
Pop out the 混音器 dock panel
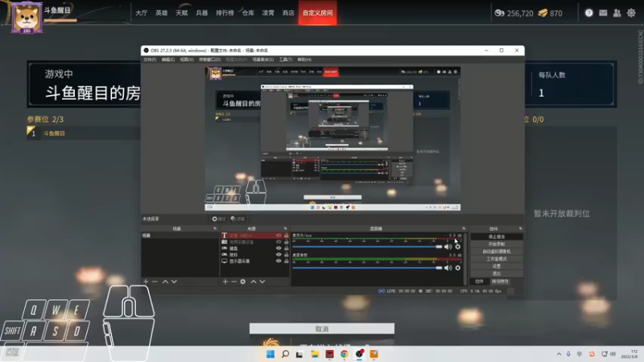pos(464,228)
